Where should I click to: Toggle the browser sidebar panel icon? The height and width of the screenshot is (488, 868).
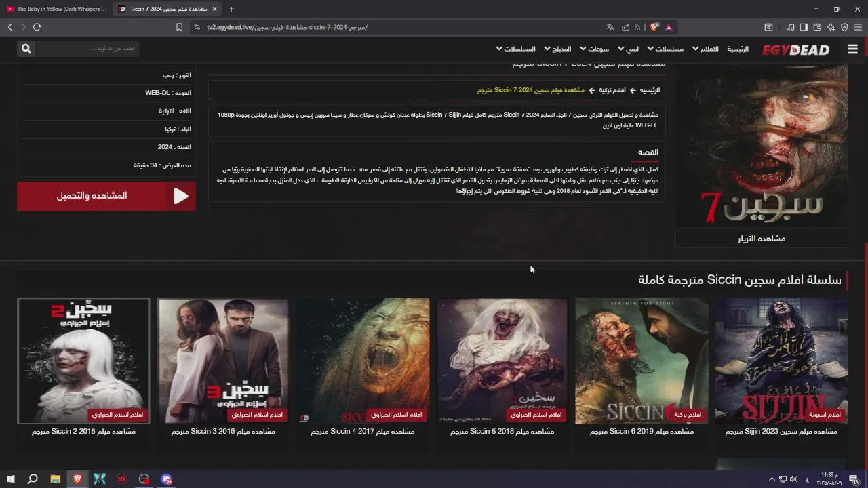[x=804, y=27]
